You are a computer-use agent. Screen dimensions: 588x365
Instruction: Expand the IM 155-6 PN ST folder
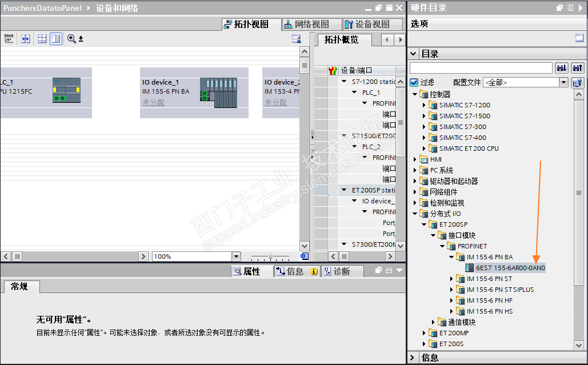[451, 279]
